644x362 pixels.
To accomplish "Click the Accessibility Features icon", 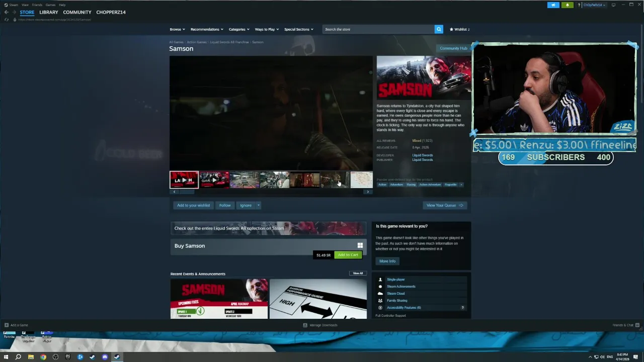I will (x=380, y=308).
